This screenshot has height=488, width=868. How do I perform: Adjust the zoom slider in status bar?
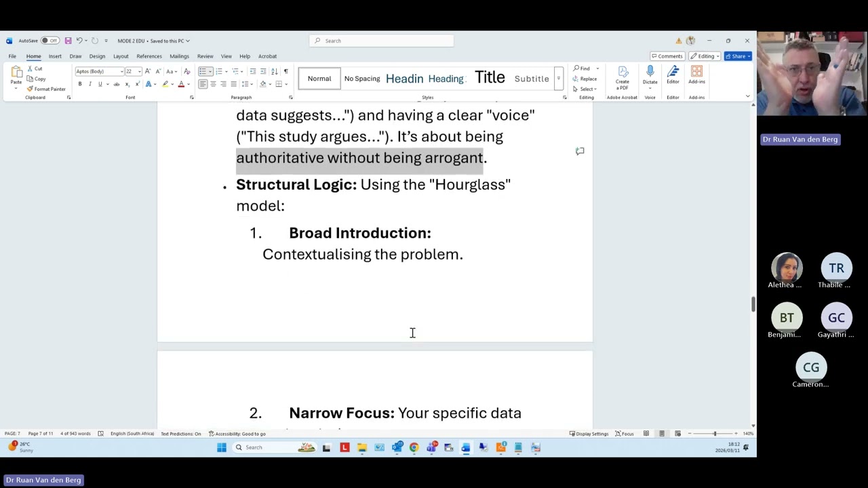click(714, 434)
